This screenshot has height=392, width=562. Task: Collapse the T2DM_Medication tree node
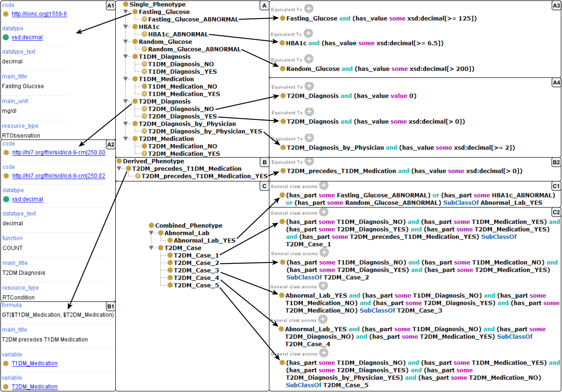126,139
